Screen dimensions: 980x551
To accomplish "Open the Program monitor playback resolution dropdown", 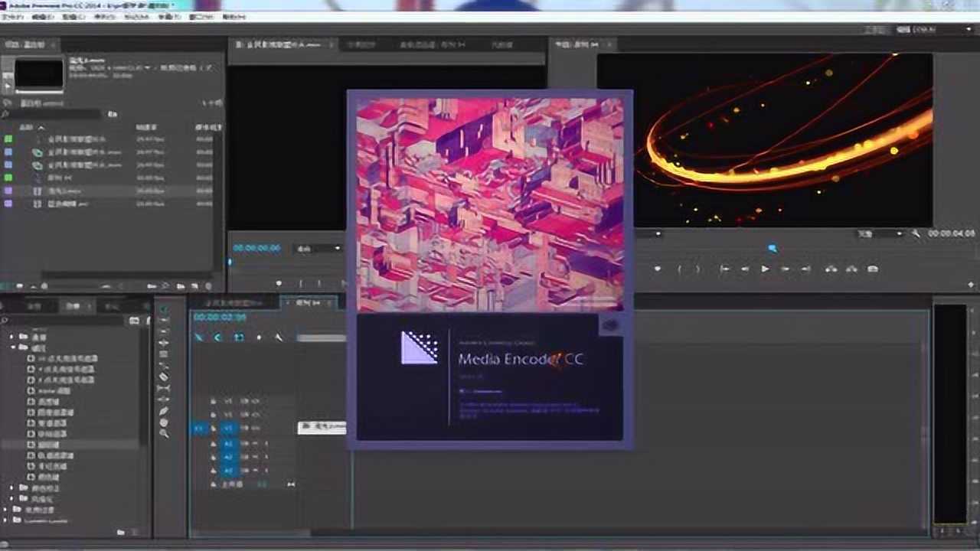I will coord(880,233).
